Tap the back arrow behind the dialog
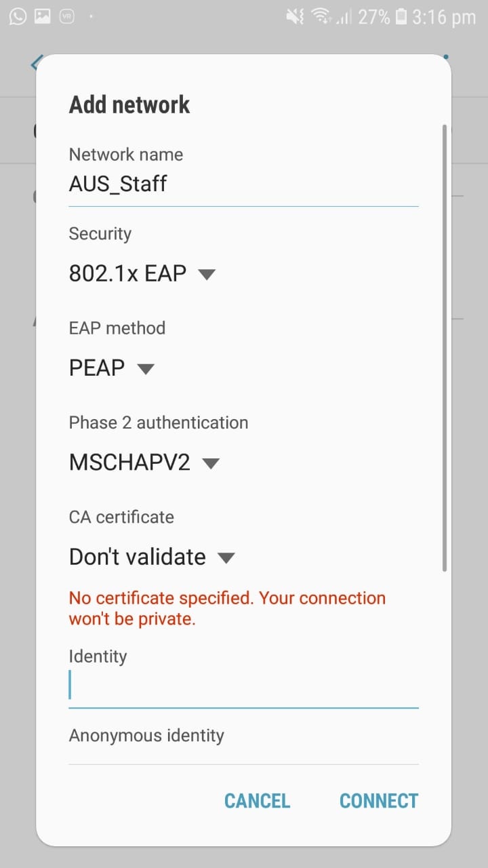 35,63
